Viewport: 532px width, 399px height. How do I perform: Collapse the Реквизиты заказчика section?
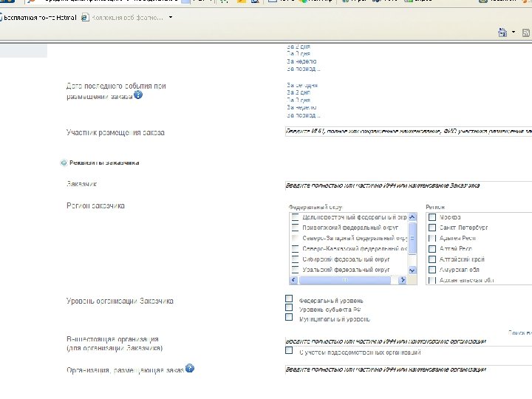tap(64, 163)
